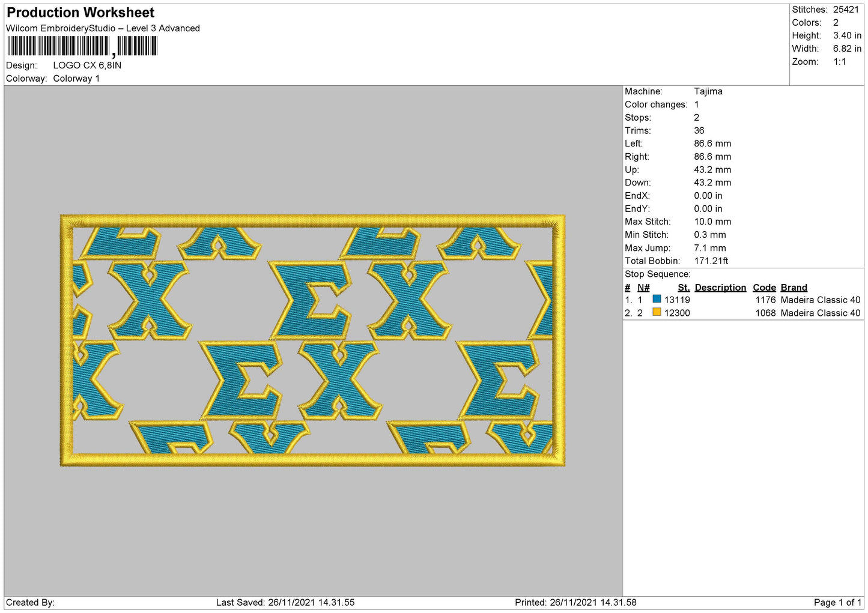The width and height of the screenshot is (868, 613).
Task: Click stitch count '12300' in row 2
Action: point(677,313)
